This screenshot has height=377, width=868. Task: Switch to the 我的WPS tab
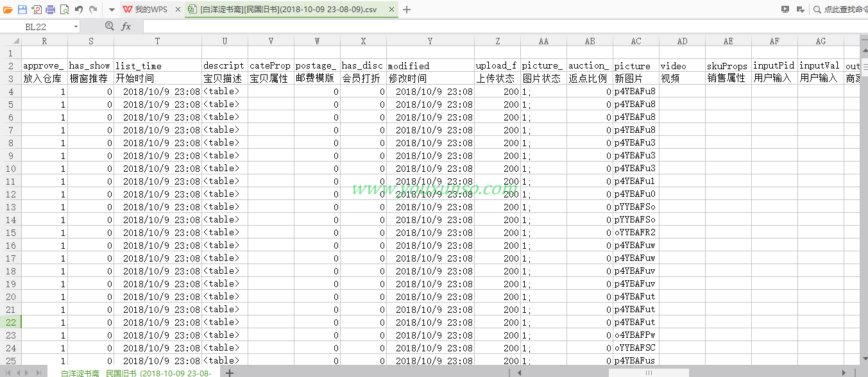(149, 10)
